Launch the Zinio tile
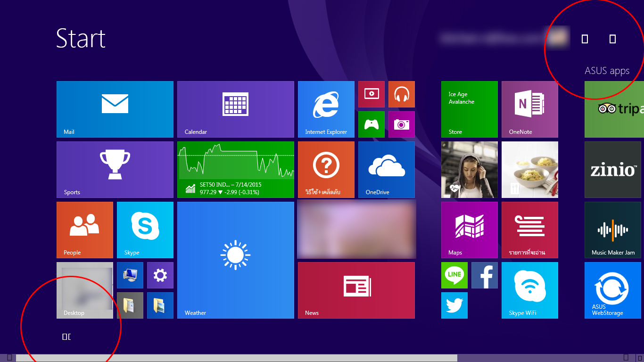 tap(613, 170)
